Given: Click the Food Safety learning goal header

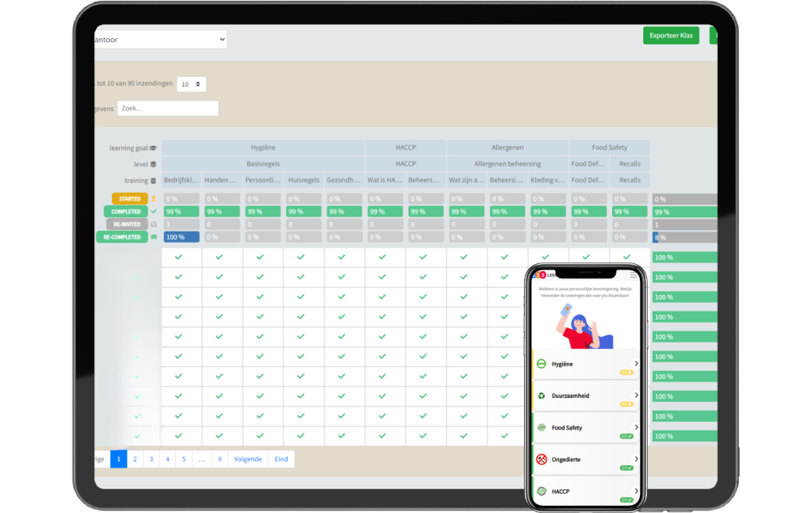Looking at the screenshot, I should (610, 147).
